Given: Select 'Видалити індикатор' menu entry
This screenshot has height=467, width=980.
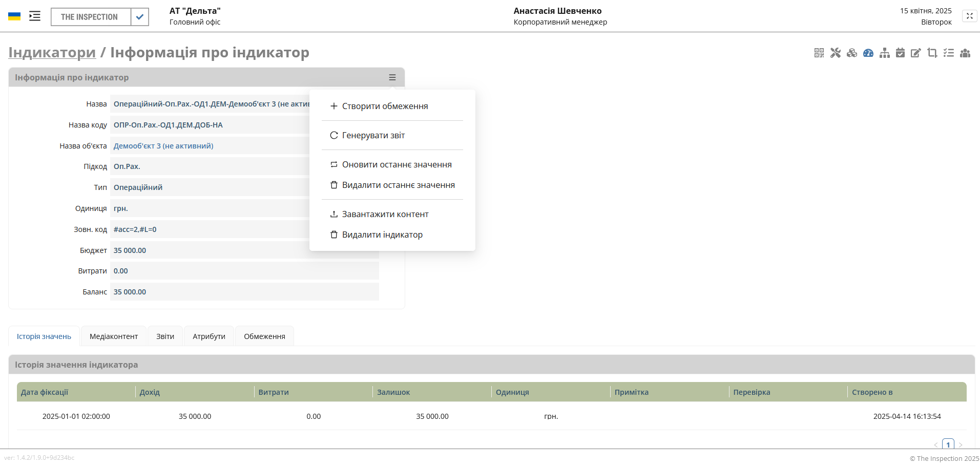Looking at the screenshot, I should pyautogui.click(x=382, y=235).
